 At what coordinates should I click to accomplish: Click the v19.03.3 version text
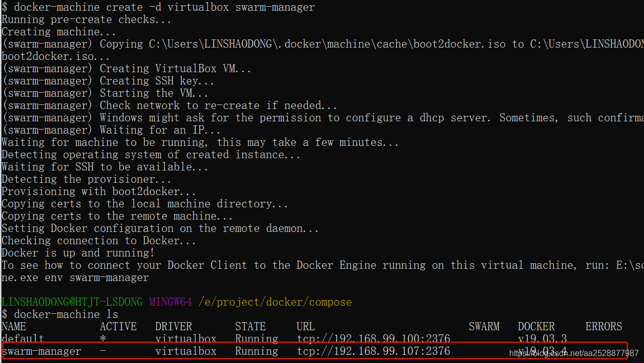pyautogui.click(x=543, y=338)
